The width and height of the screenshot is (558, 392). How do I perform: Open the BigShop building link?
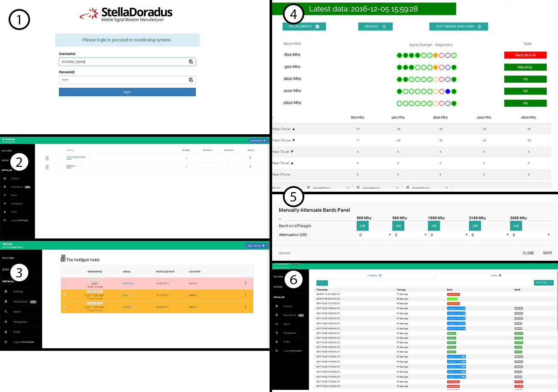click(x=71, y=166)
